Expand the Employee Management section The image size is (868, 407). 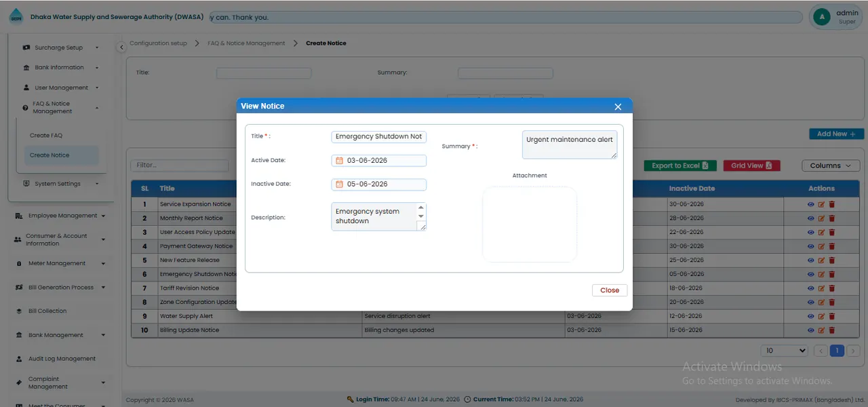pos(61,216)
